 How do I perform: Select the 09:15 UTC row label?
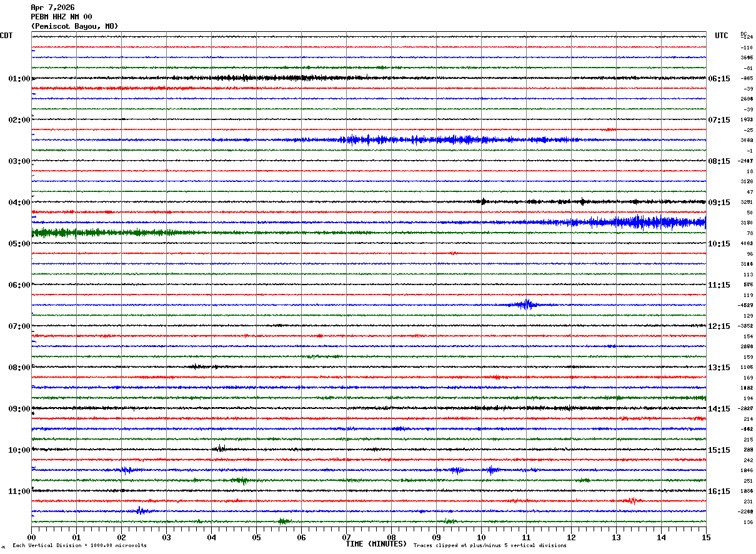point(720,203)
